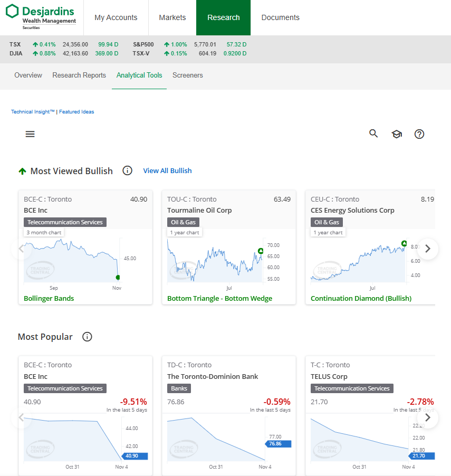Click Telecommunication Services tag on TELUS card
The width and height of the screenshot is (451, 476).
352,388
